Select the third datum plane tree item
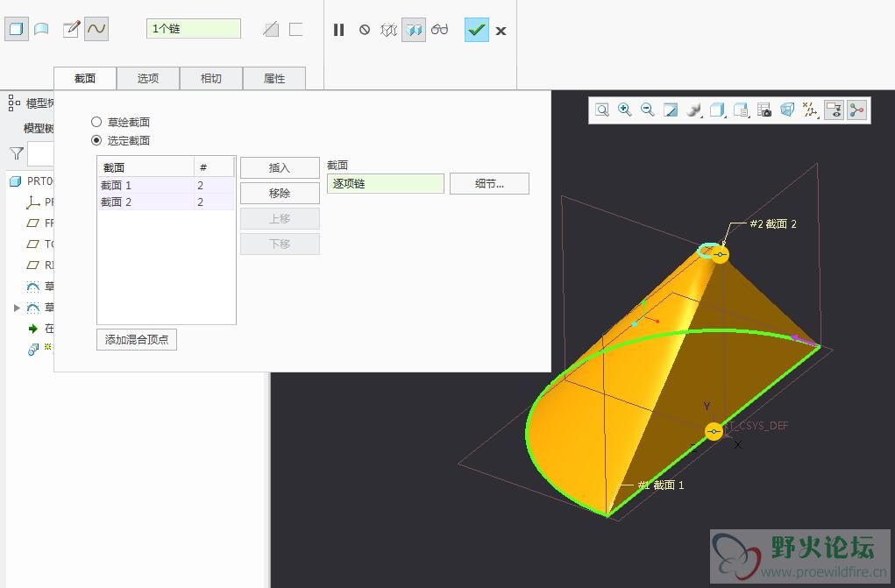Viewport: 895px width, 588px height. point(40,265)
